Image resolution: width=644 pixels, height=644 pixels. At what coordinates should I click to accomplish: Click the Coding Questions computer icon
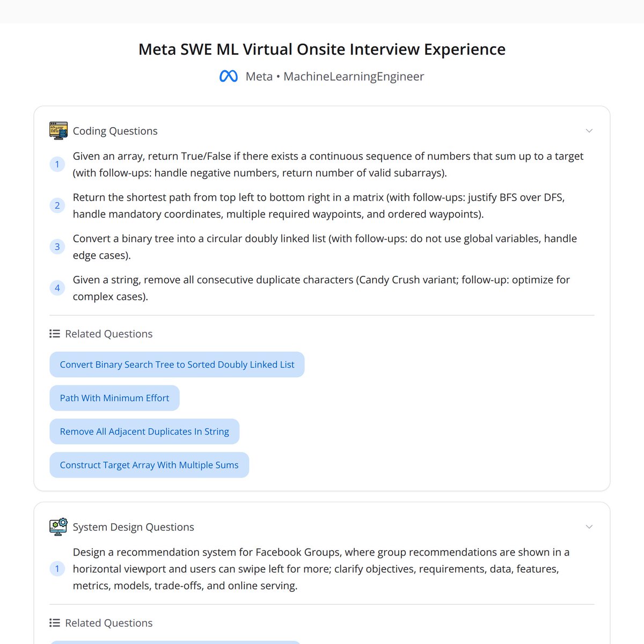point(58,131)
